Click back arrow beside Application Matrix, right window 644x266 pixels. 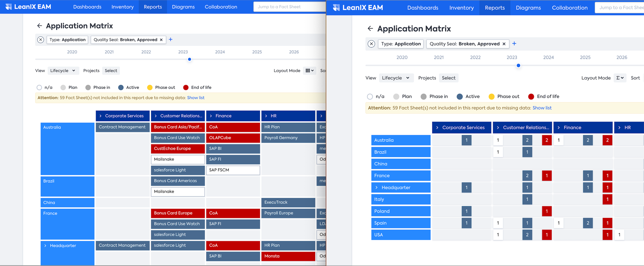pos(370,28)
